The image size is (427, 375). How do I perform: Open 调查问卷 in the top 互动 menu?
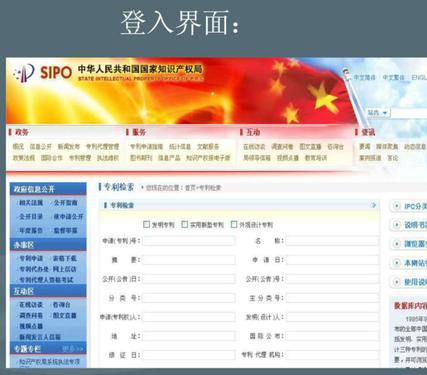282,147
